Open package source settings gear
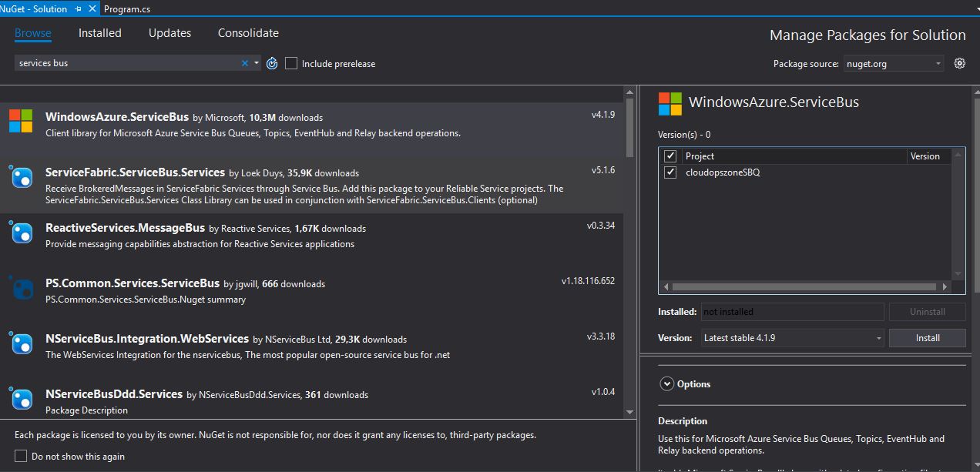The width and height of the screenshot is (980, 472). (959, 63)
